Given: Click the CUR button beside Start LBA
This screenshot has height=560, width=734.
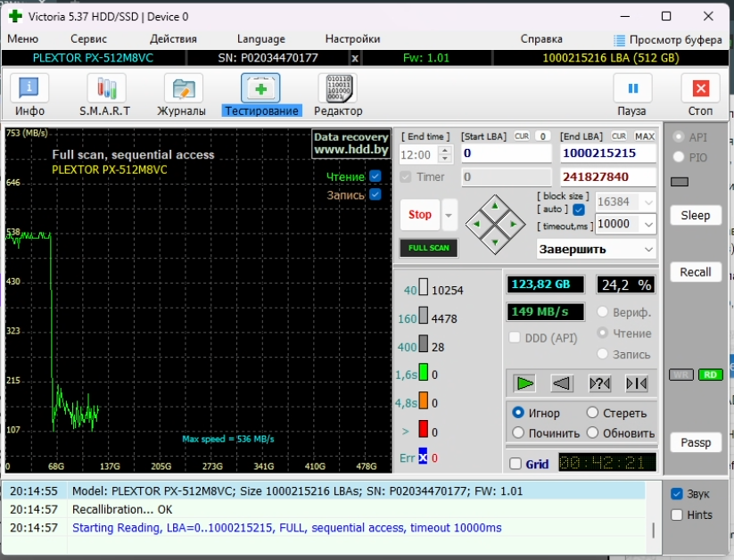Looking at the screenshot, I should point(522,136).
